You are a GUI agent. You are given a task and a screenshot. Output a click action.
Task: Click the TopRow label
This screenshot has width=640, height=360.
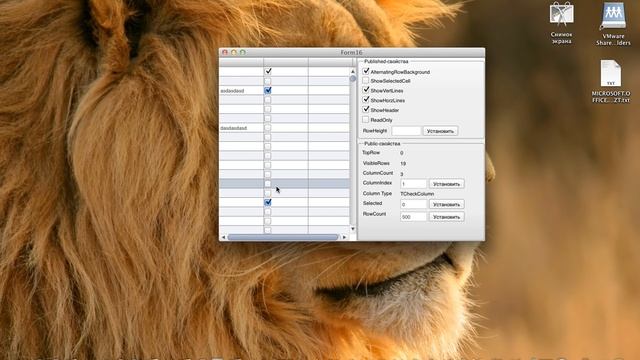371,153
